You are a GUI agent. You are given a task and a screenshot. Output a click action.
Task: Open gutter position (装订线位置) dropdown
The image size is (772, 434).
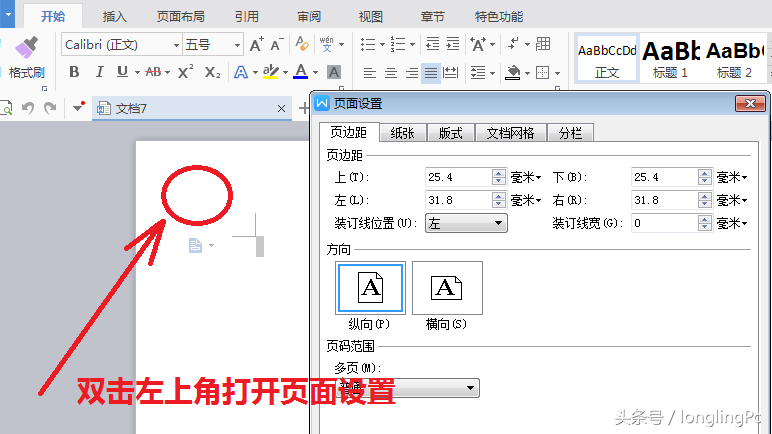tap(466, 223)
